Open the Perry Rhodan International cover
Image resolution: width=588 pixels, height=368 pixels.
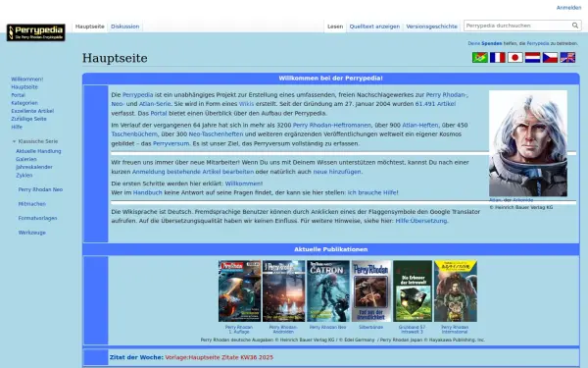point(456,291)
